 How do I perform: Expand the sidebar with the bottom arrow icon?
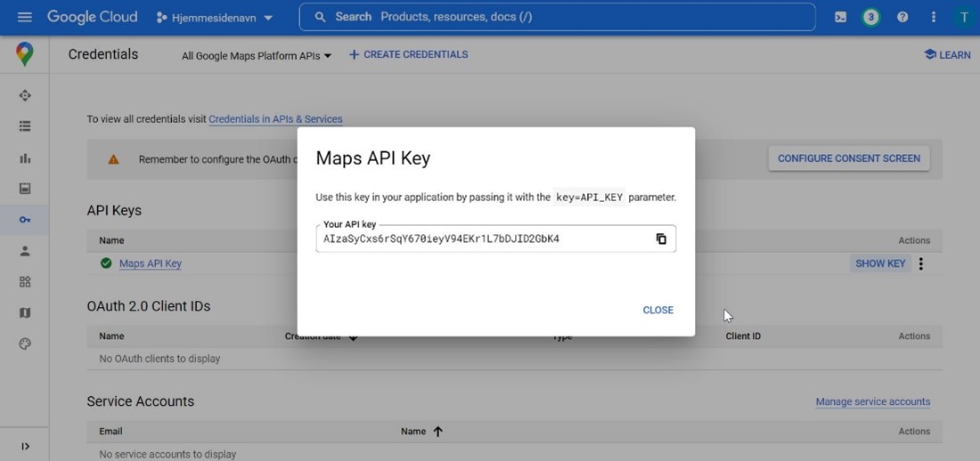coord(25,446)
